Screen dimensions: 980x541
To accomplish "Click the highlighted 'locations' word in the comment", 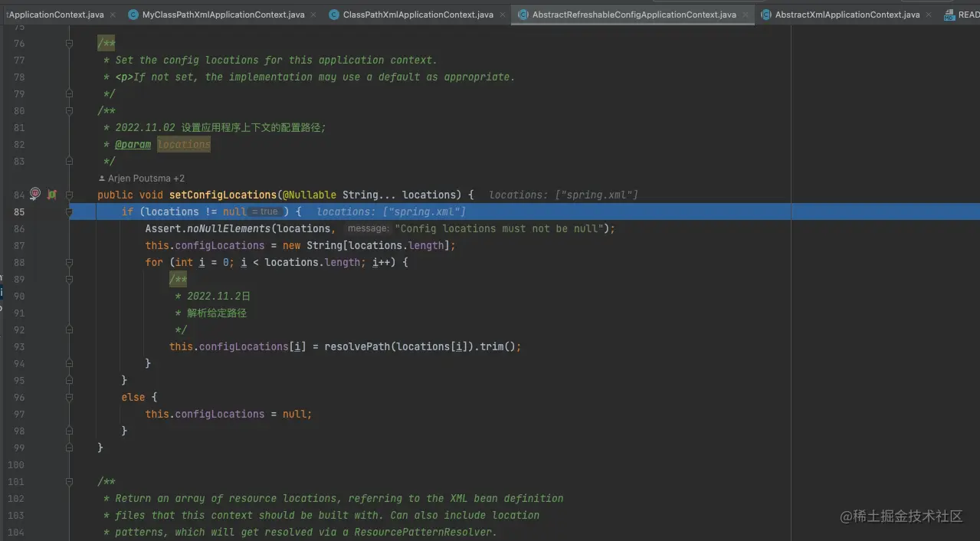I will click(x=184, y=144).
